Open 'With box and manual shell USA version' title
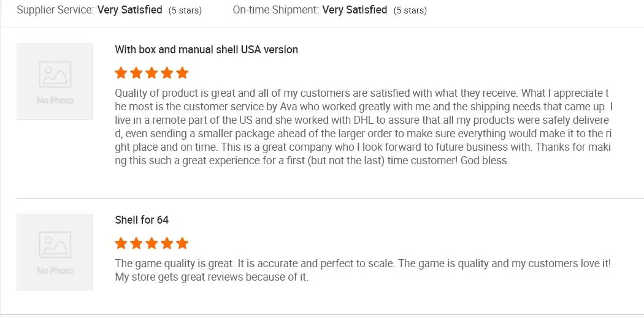644x318 pixels. [x=206, y=50]
